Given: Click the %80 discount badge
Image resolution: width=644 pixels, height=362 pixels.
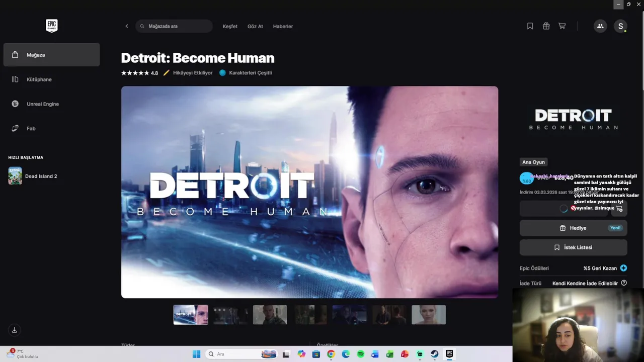Looking at the screenshot, I should click(526, 178).
